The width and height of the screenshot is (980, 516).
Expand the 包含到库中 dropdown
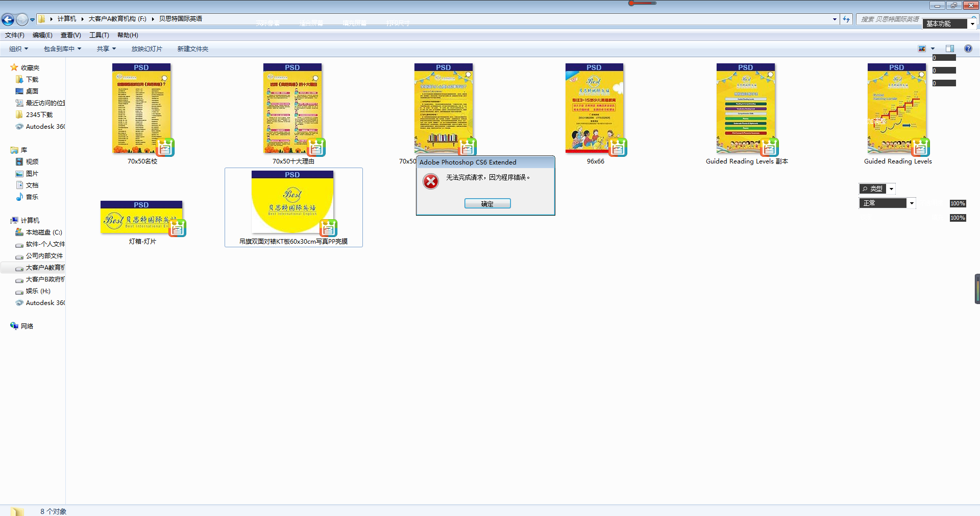[x=62, y=49]
